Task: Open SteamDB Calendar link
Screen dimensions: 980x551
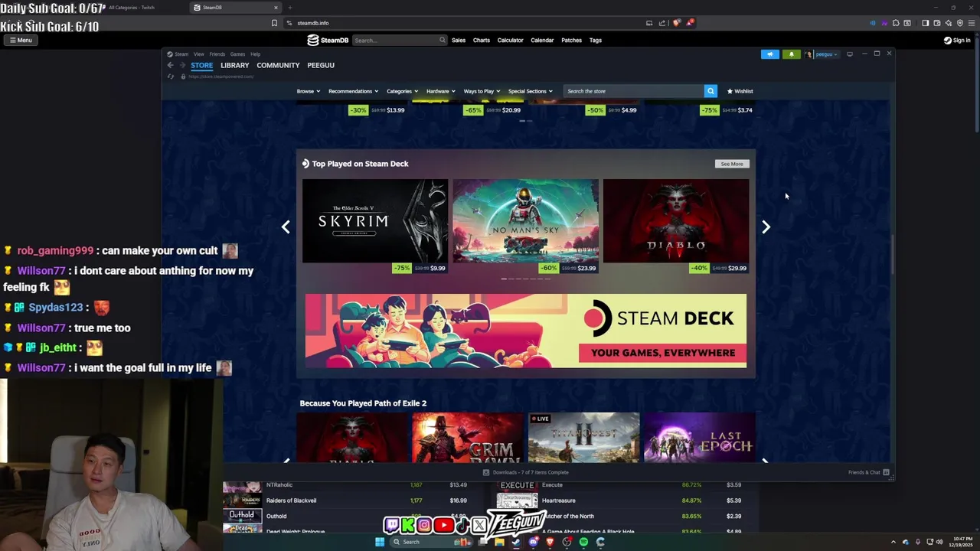Action: click(542, 40)
